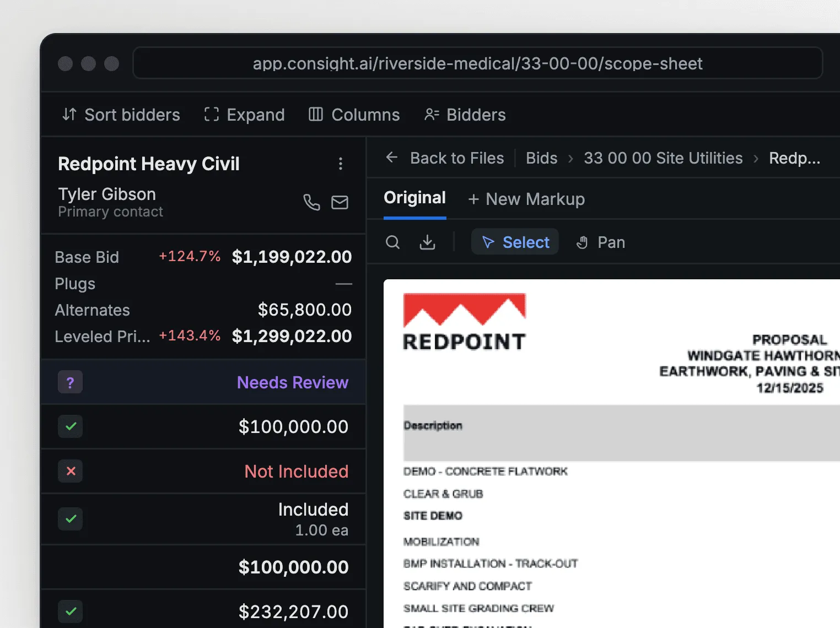Click the Tyler Gibson contact name
This screenshot has width=840, height=628.
(x=107, y=194)
